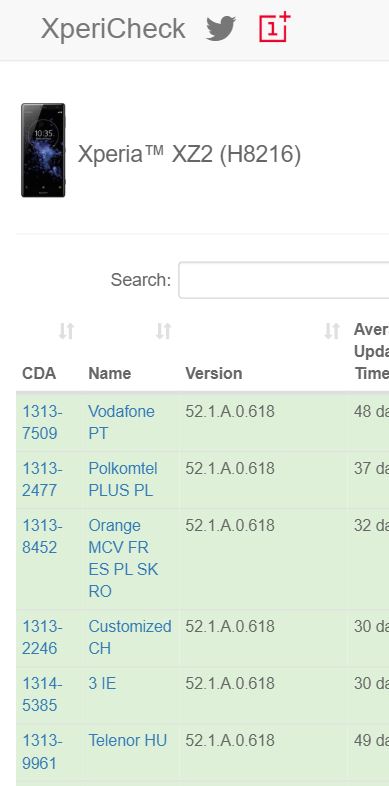Open CDA link 1314-5385

[42, 694]
